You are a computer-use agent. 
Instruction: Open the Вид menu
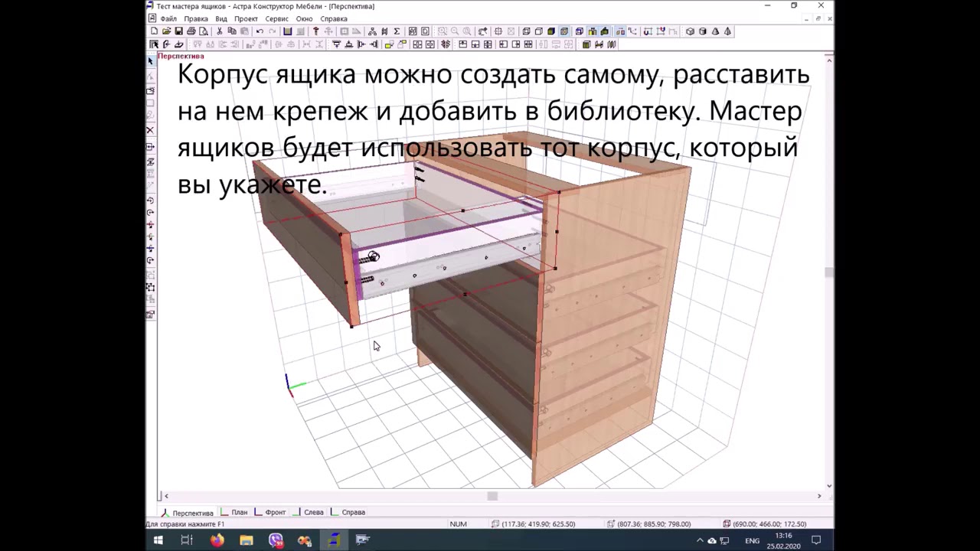click(x=220, y=18)
